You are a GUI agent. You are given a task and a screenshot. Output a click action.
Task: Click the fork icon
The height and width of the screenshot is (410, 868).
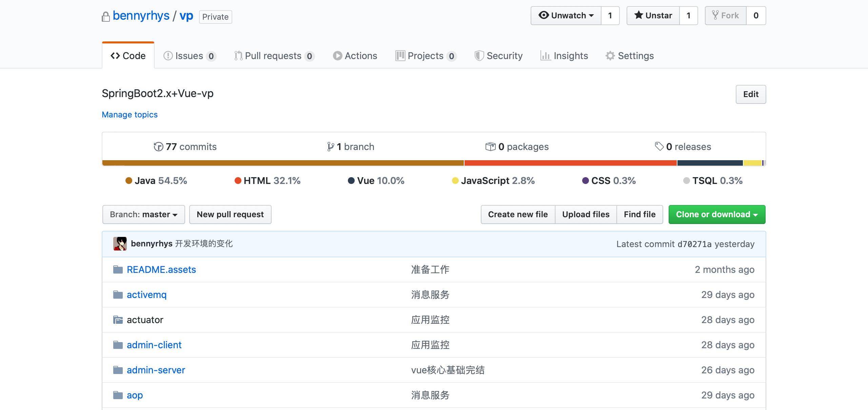[x=715, y=15]
